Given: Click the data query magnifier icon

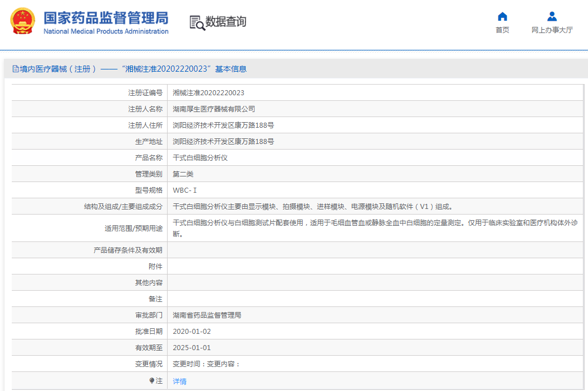Looking at the screenshot, I should [x=197, y=22].
